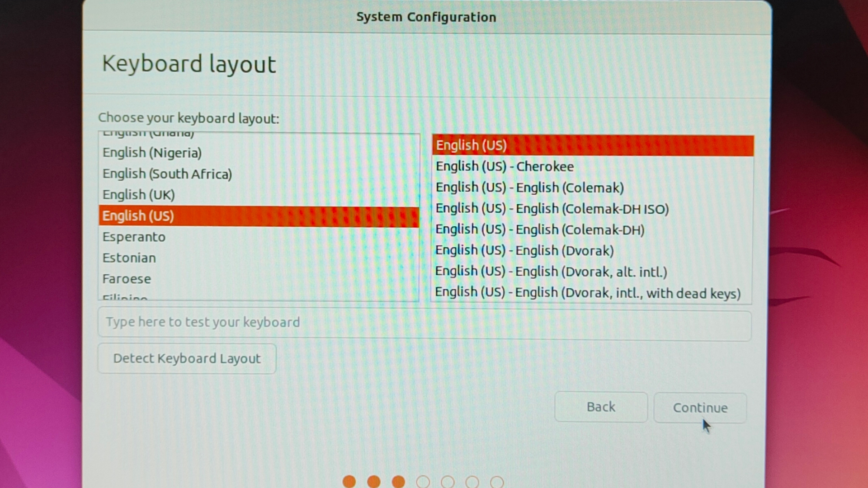
Task: Select English (South Africa) layout
Action: click(x=167, y=174)
